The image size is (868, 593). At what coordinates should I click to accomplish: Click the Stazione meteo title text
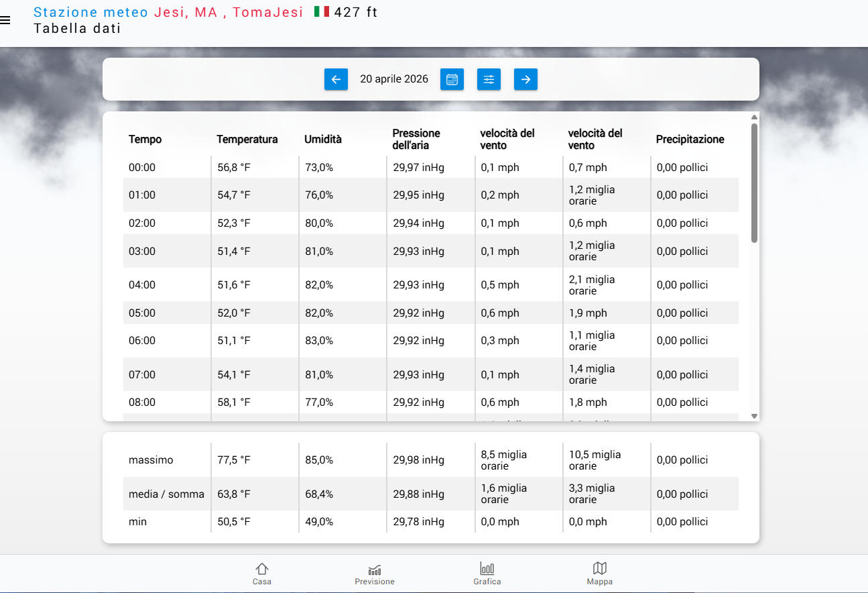[x=91, y=12]
